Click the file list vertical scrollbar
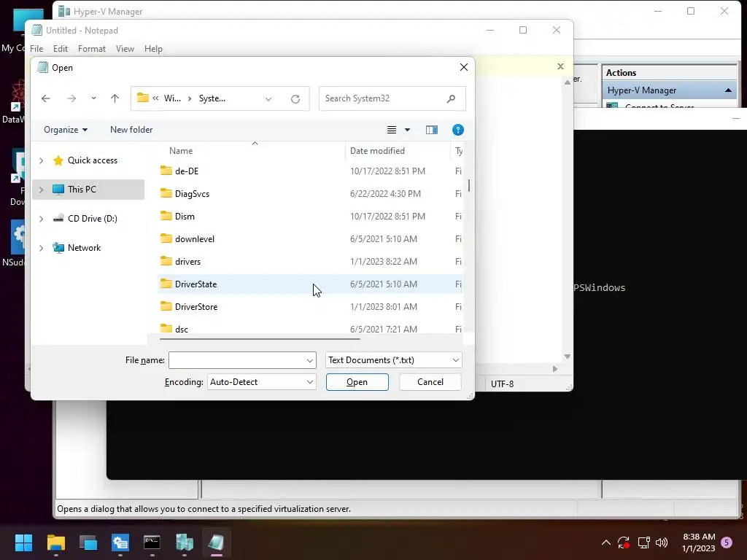The image size is (747, 560). tap(469, 186)
